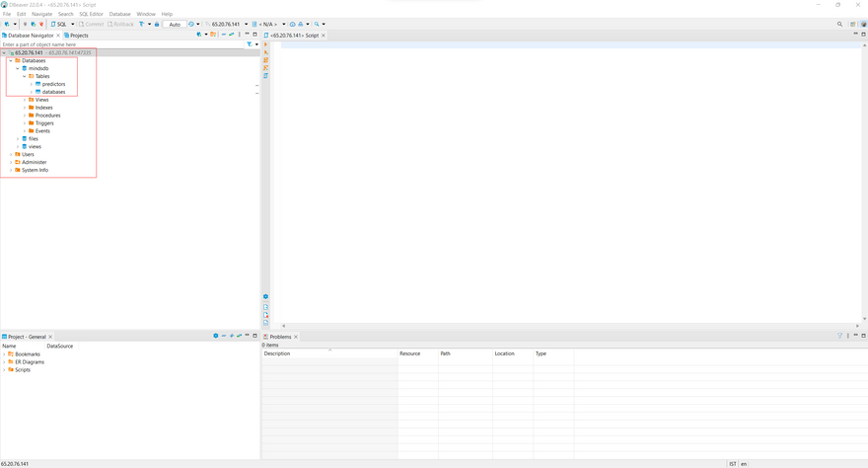This screenshot has width=868, height=468.
Task: Click the search magnifier icon at top right
Action: tap(839, 24)
